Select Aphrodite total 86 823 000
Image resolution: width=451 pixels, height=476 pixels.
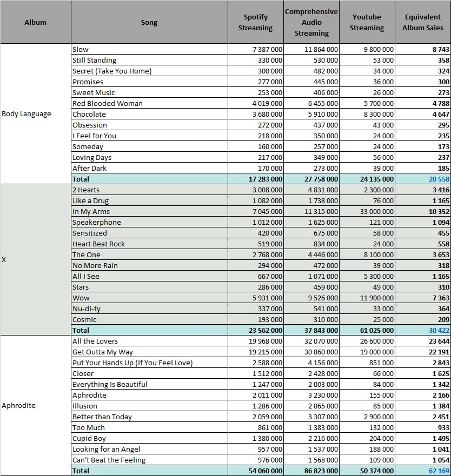coord(311,471)
